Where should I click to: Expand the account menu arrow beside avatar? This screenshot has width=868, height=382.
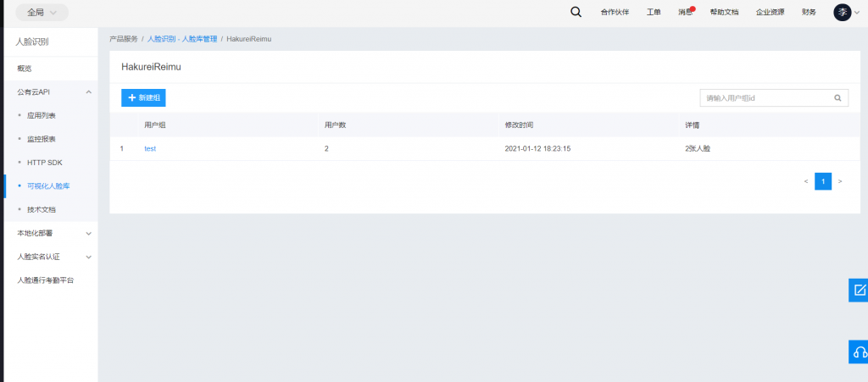[x=857, y=13]
